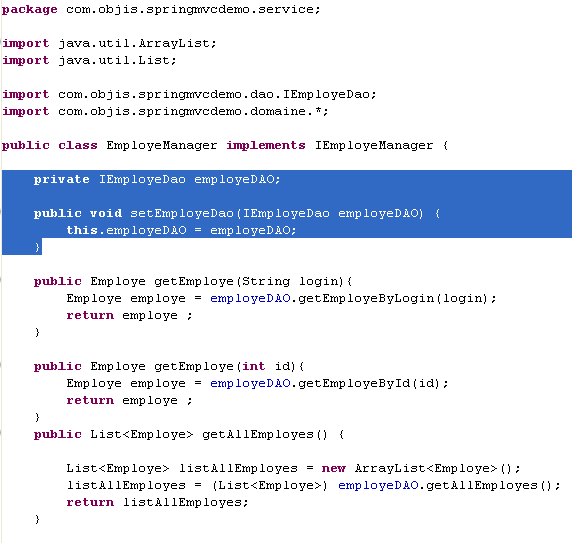
Task: Click the EmployeManager class name
Action: [x=162, y=146]
